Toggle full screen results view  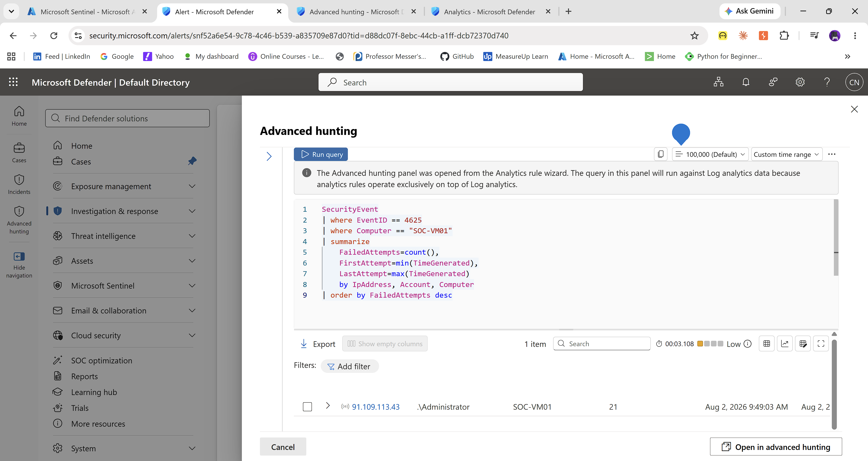(821, 344)
